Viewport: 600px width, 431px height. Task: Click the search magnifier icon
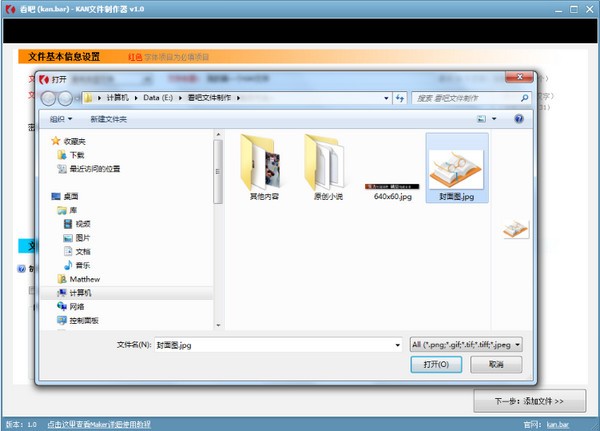click(x=524, y=98)
